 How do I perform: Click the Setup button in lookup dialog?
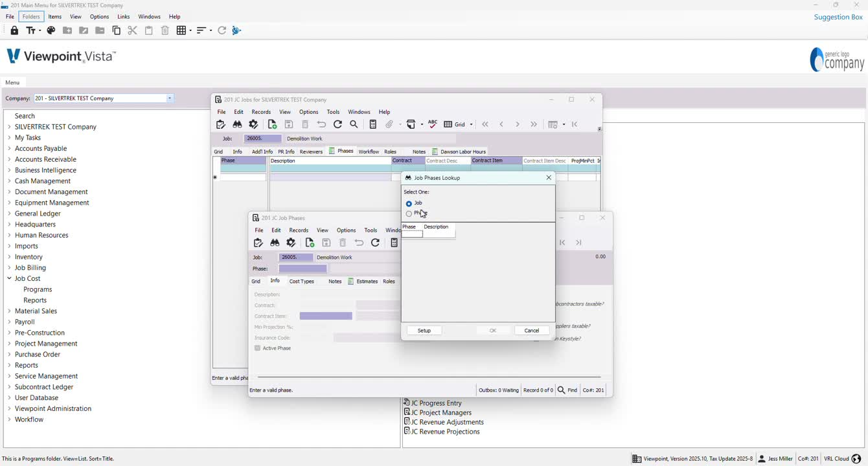point(424,331)
